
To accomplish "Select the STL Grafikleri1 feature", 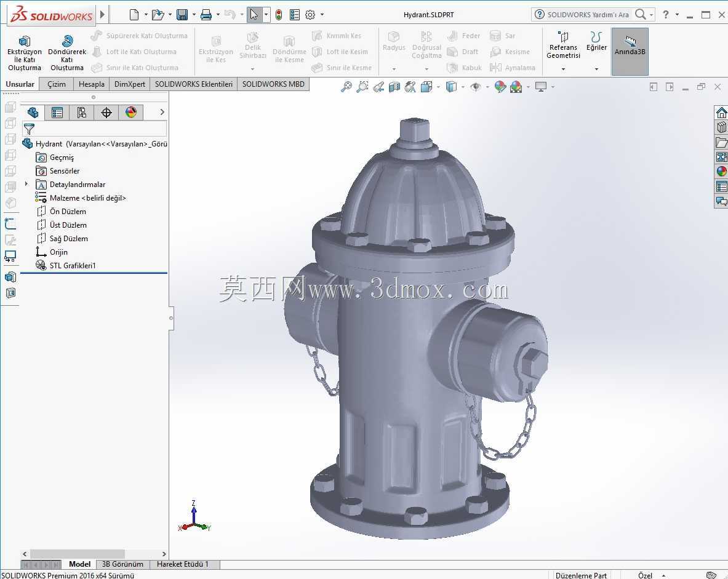I will 66,266.
